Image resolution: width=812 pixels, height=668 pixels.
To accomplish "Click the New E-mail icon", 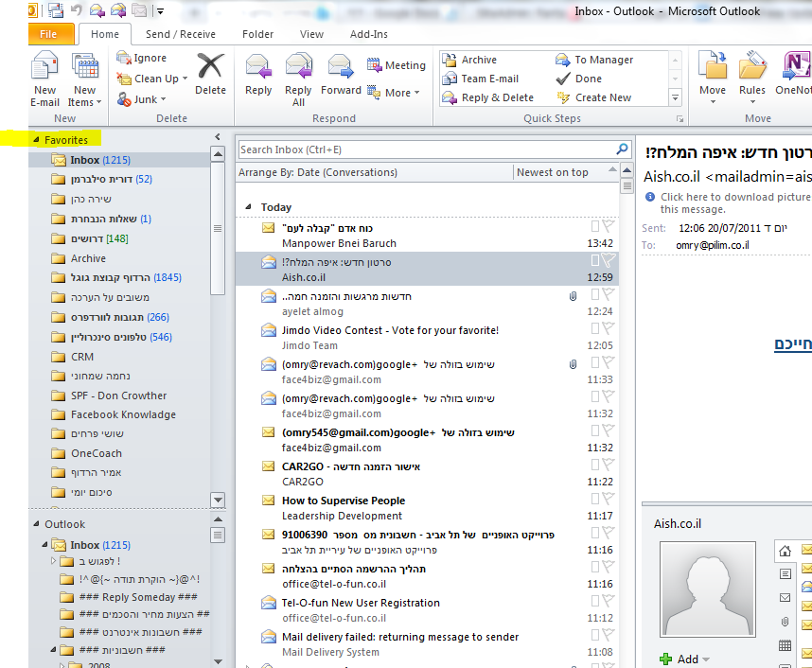I will coord(45,67).
